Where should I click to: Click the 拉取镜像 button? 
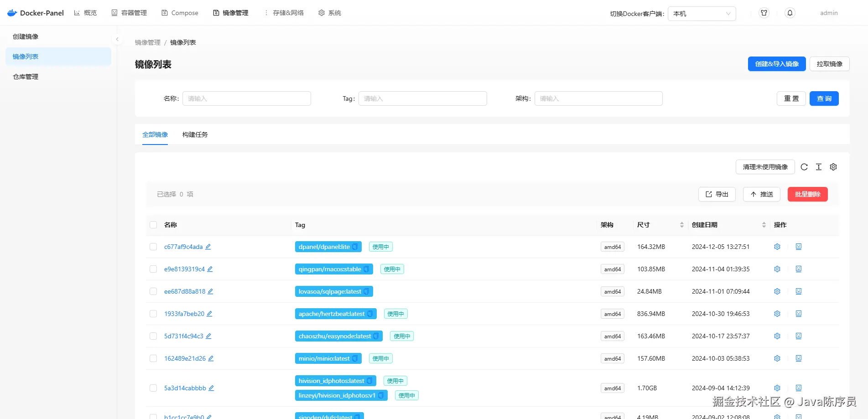click(830, 64)
